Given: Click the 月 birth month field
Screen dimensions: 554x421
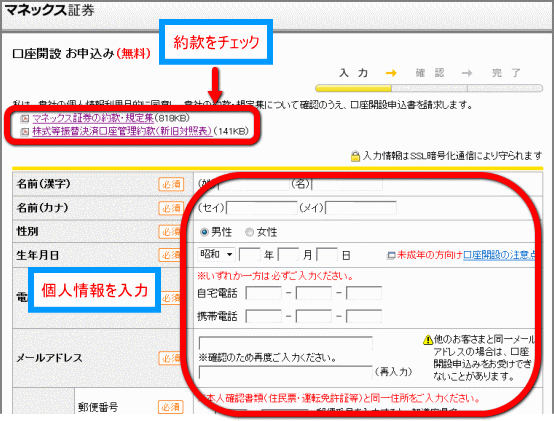Looking at the screenshot, I should click(x=288, y=255).
